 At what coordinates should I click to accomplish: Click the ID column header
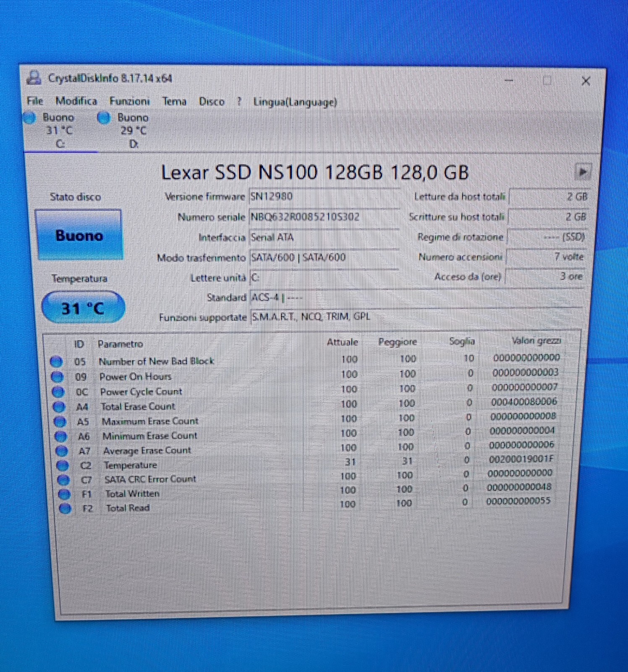(x=79, y=344)
